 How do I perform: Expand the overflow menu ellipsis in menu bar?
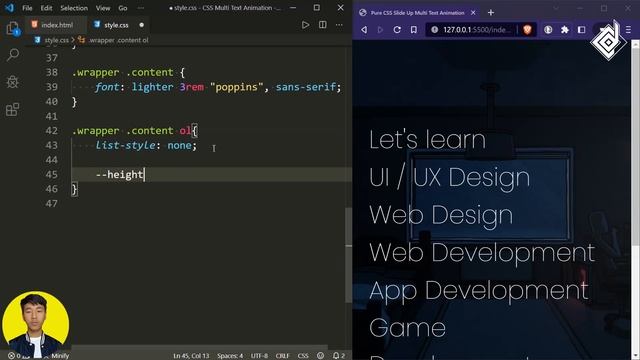[140, 8]
